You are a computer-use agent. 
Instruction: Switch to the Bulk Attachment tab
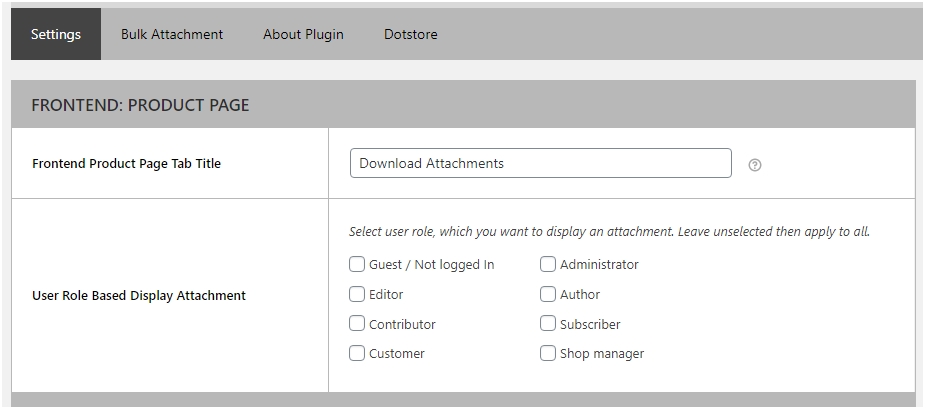[172, 34]
